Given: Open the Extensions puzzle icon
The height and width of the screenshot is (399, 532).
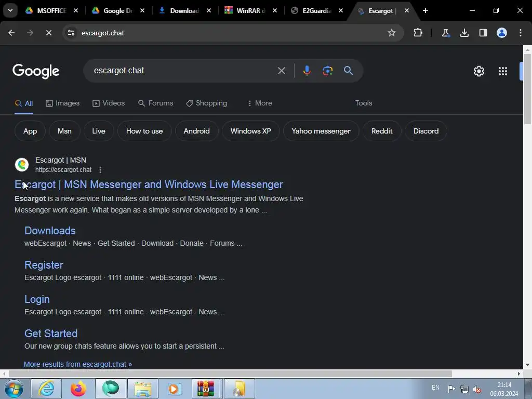Looking at the screenshot, I should (418, 33).
